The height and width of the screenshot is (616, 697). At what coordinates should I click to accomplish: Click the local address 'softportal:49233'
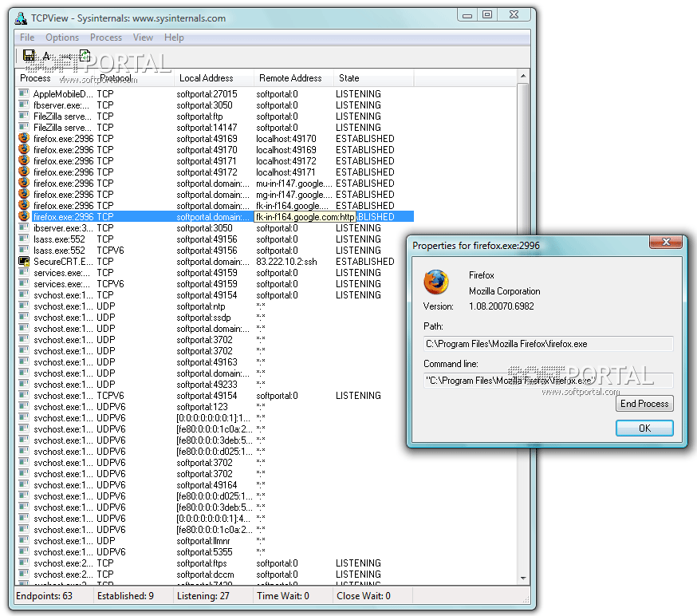click(x=207, y=385)
